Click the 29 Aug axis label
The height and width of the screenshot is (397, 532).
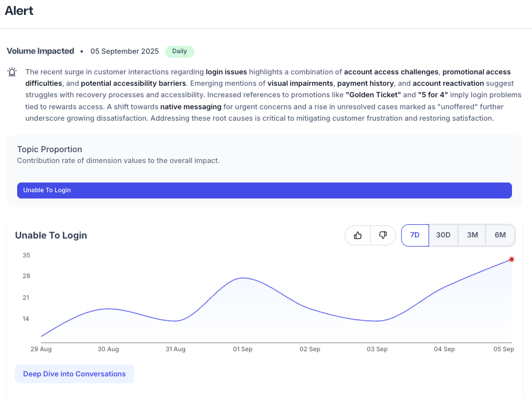tap(41, 349)
